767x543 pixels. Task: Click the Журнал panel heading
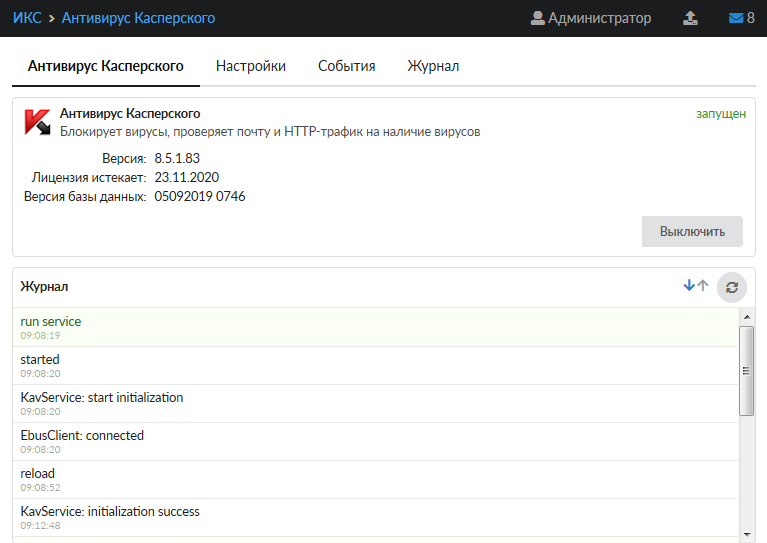[x=44, y=287]
